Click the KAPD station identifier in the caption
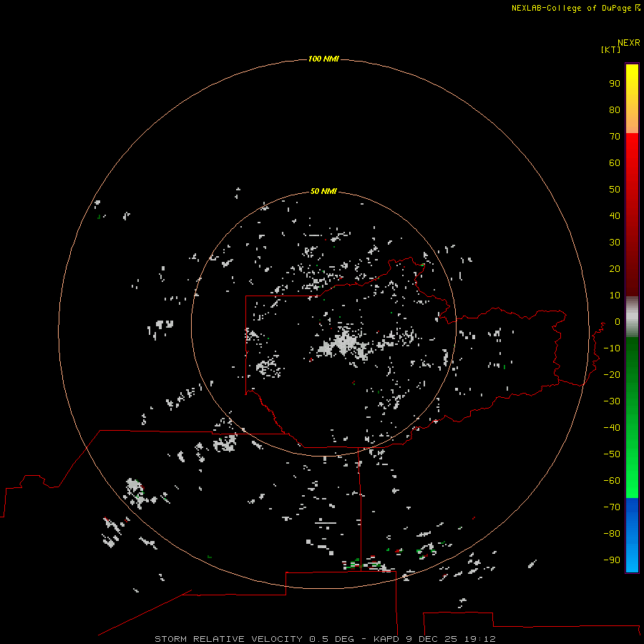 point(386,639)
